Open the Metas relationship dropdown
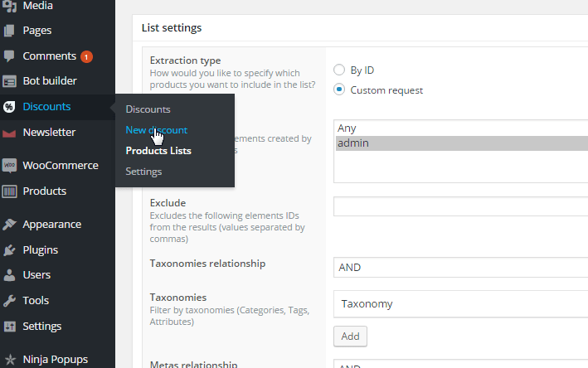The width and height of the screenshot is (588, 368). click(x=460, y=364)
